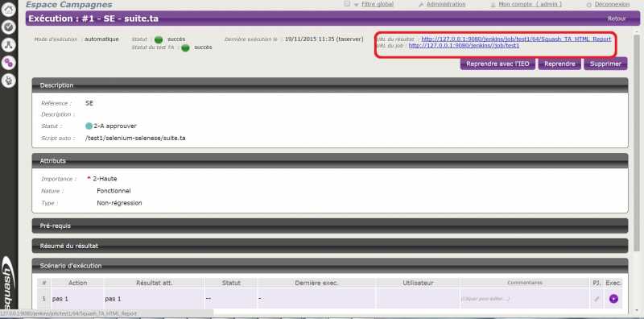Open the jenkins job/test1 URL link
This screenshot has width=644, height=319.
tap(464, 46)
